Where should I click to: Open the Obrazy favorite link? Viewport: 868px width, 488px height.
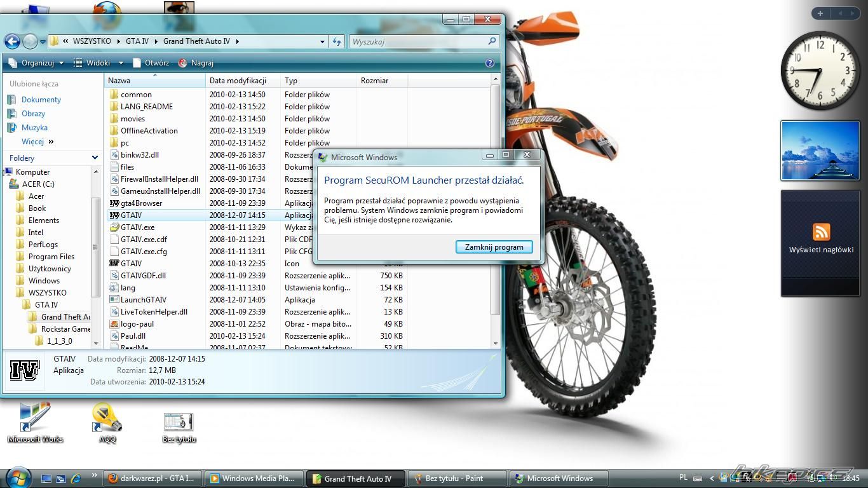click(33, 114)
